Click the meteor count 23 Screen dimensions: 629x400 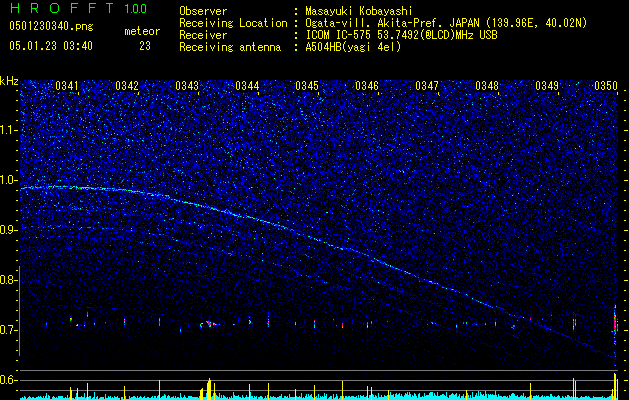pyautogui.click(x=145, y=46)
